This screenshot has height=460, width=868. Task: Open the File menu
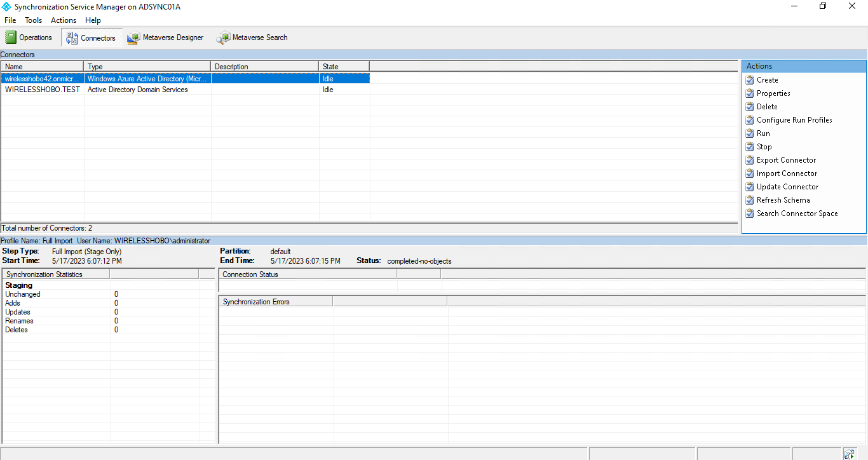(10, 20)
